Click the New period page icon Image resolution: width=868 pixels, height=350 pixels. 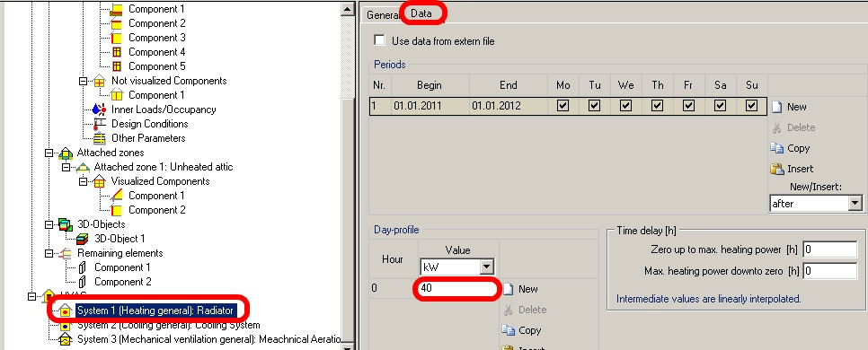[776, 107]
